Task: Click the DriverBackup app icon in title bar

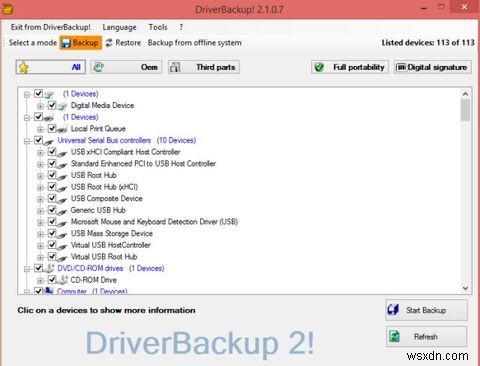Action: point(7,9)
